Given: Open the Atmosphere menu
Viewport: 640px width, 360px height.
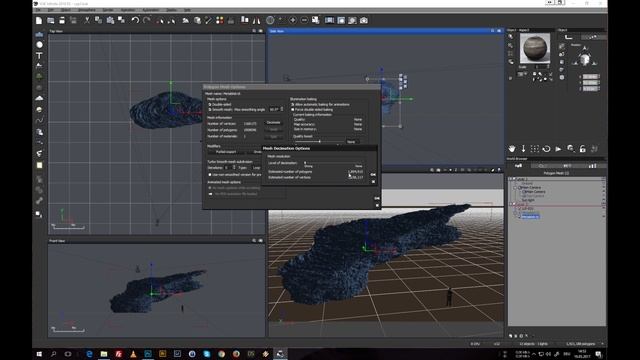Looking at the screenshot, I should coord(87,10).
